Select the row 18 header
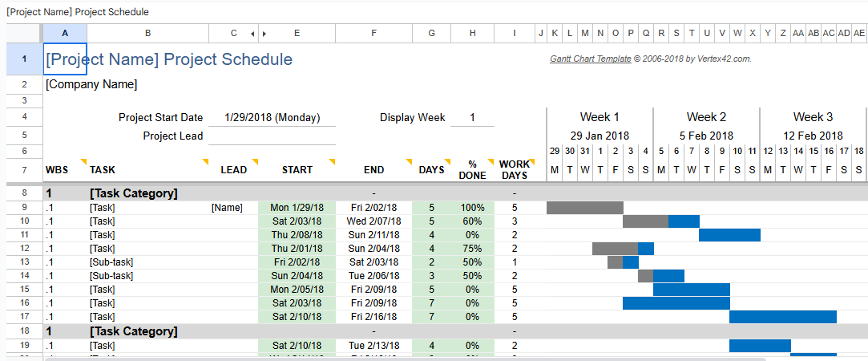This screenshot has width=868, height=361. point(24,331)
